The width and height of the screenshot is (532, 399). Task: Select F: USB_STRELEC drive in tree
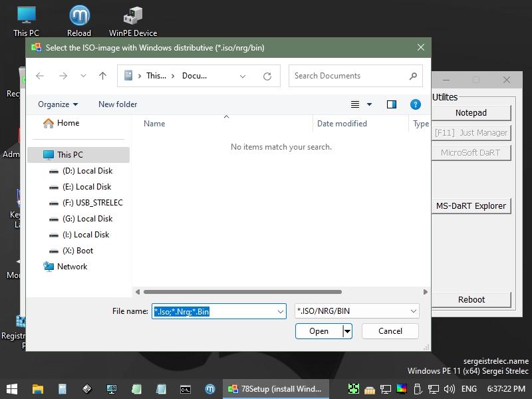coord(92,203)
